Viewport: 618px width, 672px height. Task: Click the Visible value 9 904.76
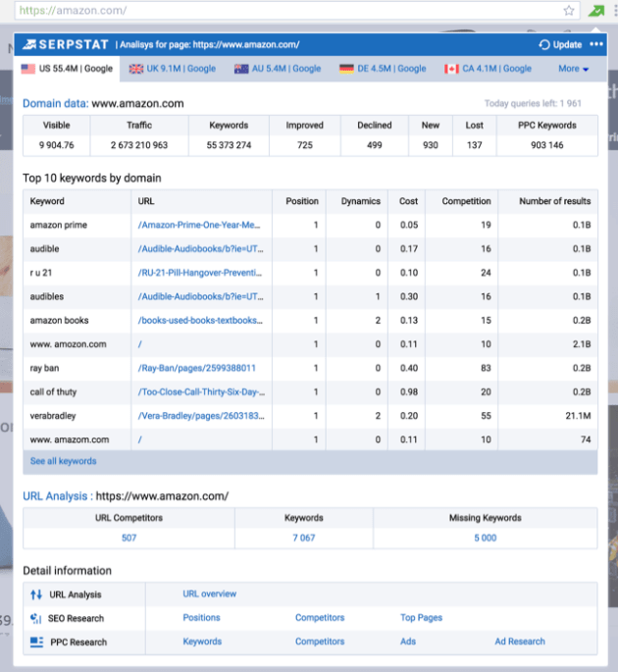(x=57, y=145)
